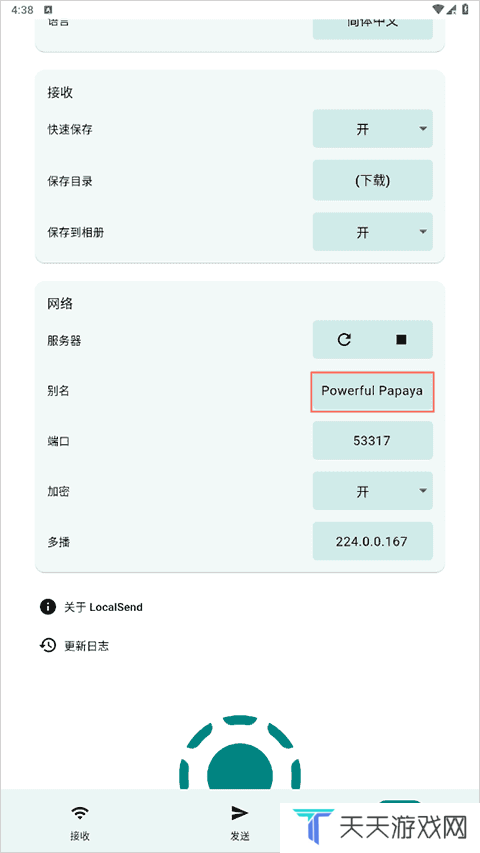
Task: Choose save directory via (下载) button
Action: tap(373, 181)
